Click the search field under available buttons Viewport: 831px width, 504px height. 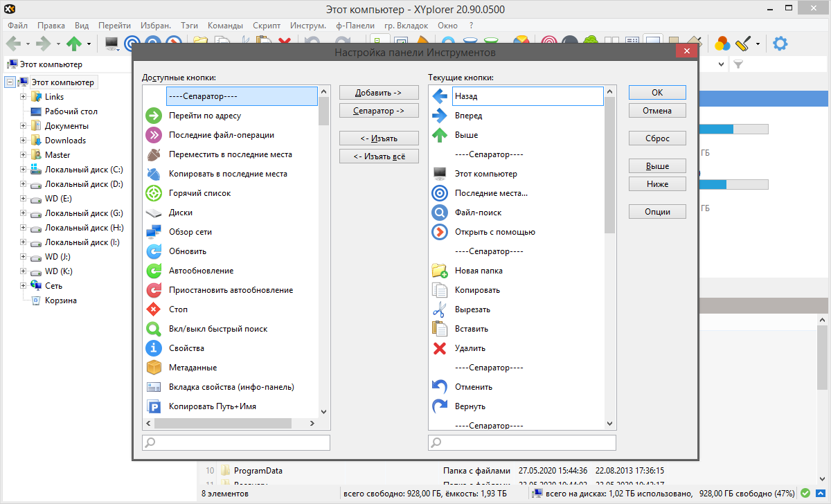pos(236,442)
